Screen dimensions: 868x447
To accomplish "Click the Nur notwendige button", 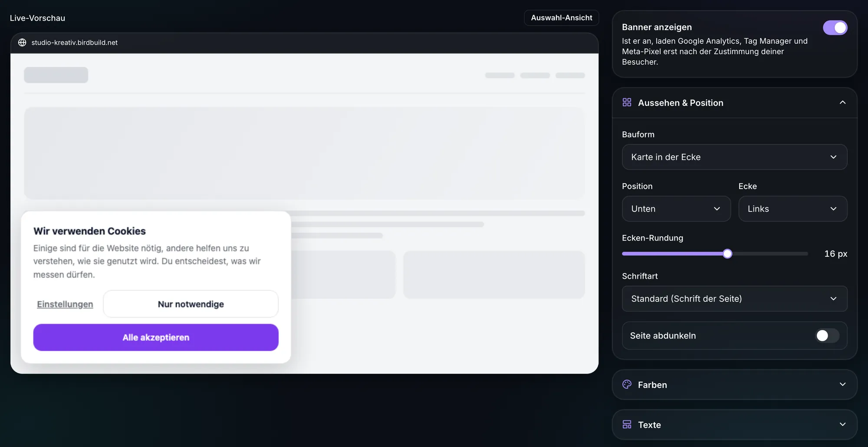I will coord(191,304).
